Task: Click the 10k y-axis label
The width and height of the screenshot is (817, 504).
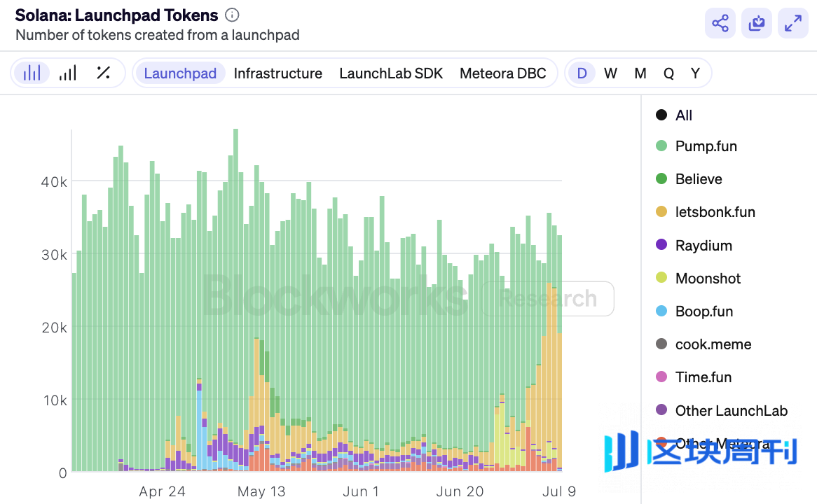Action: pos(55,400)
